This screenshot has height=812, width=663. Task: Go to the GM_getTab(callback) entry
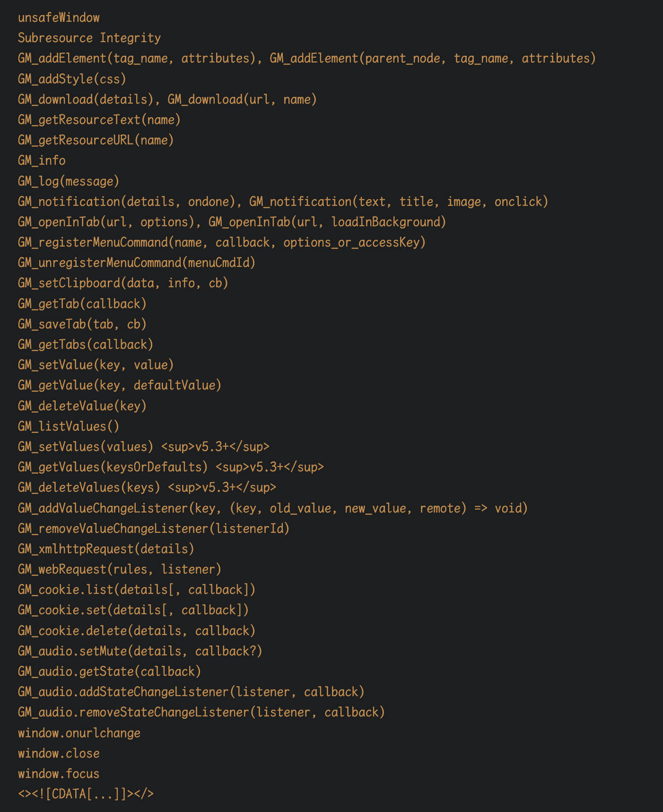pos(82,304)
